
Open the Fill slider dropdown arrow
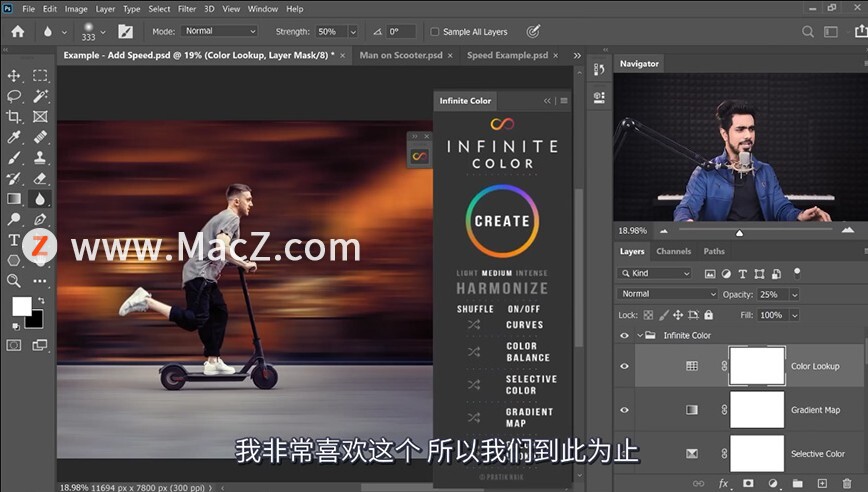tap(794, 315)
